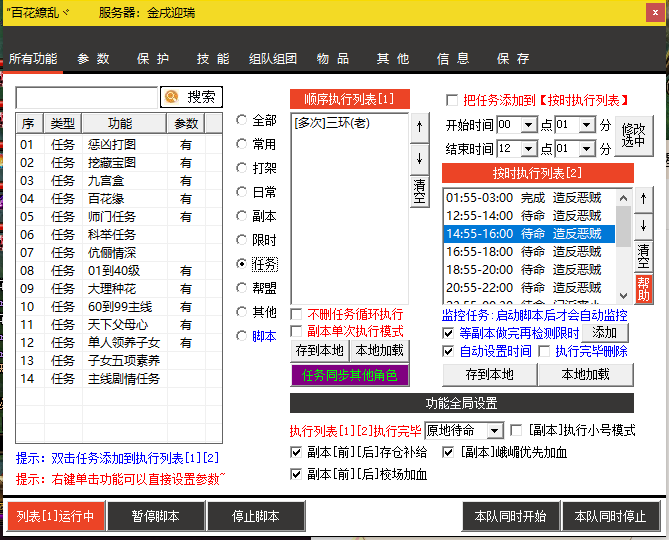Click 存到本地 under sequence list
669x540 pixels.
click(320, 351)
